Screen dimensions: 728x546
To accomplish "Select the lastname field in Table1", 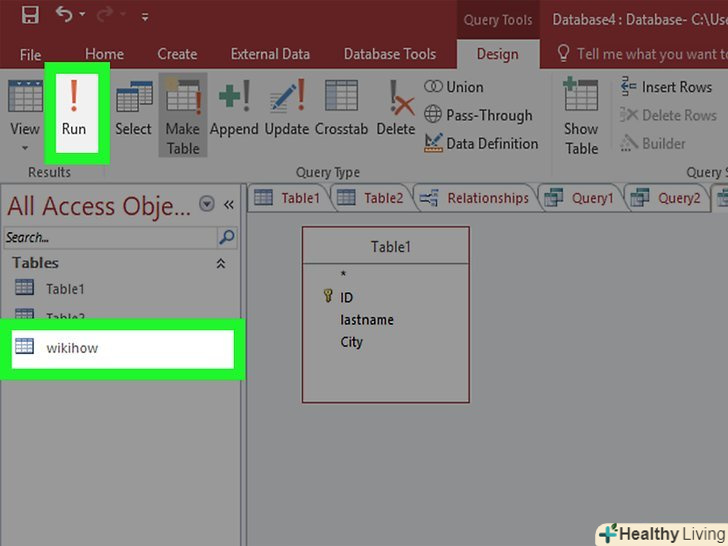I will [367, 319].
